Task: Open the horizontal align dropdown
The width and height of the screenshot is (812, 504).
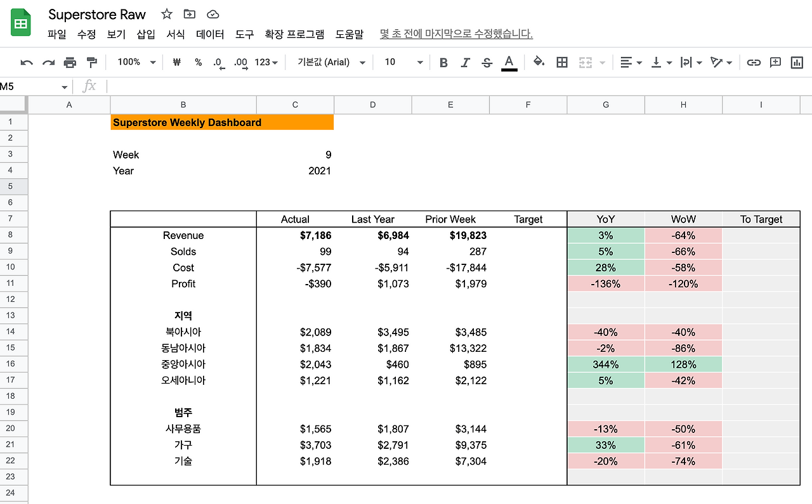Action: click(631, 62)
